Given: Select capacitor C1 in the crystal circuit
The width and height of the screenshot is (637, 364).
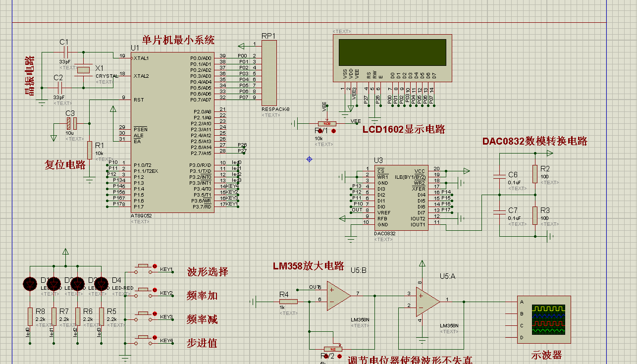Looking at the screenshot, I should 67,52.
